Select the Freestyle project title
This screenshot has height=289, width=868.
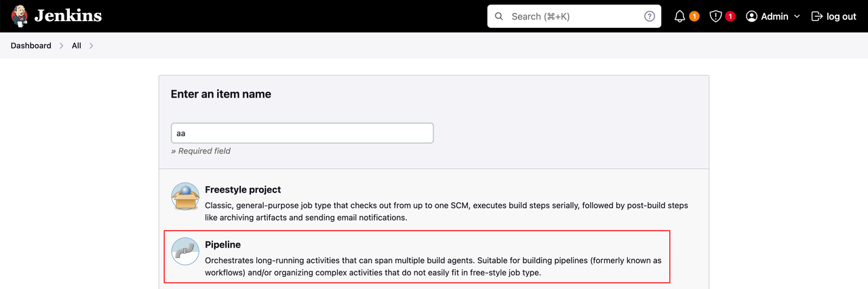click(243, 190)
